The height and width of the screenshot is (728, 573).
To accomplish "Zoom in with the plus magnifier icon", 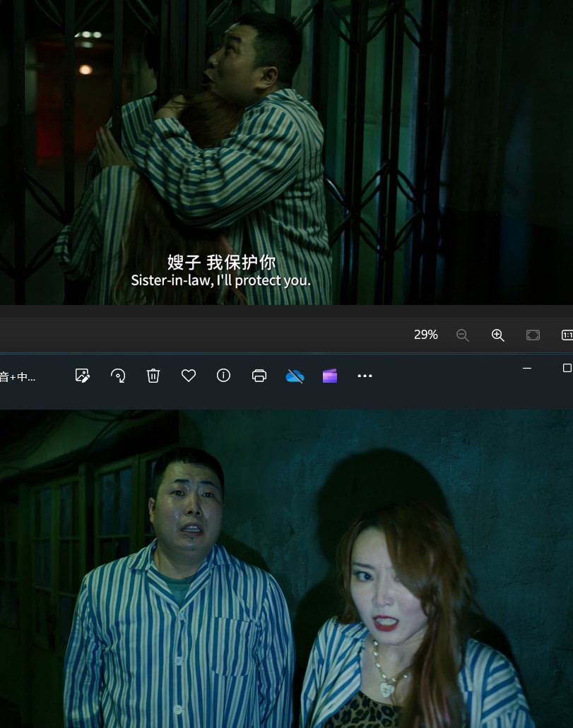I will coord(497,335).
